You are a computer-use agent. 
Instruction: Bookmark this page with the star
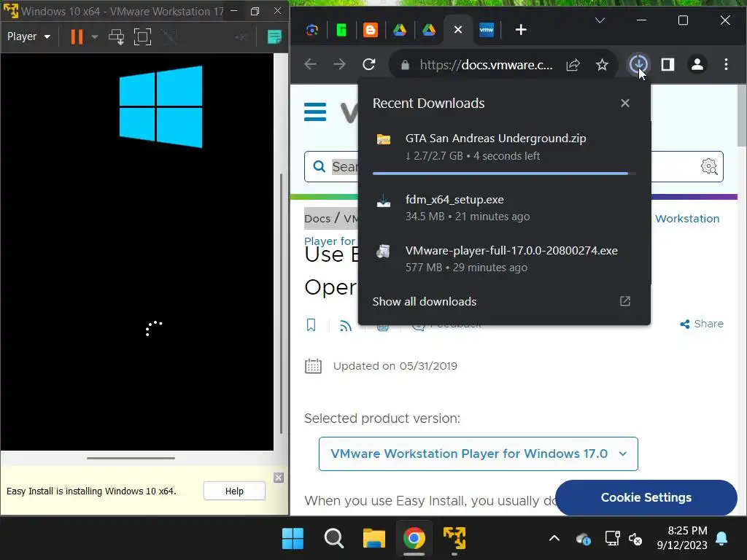coord(602,65)
